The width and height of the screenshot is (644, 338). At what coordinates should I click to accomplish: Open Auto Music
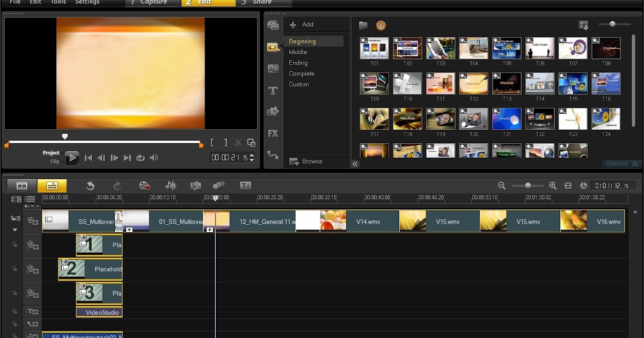[x=195, y=186]
